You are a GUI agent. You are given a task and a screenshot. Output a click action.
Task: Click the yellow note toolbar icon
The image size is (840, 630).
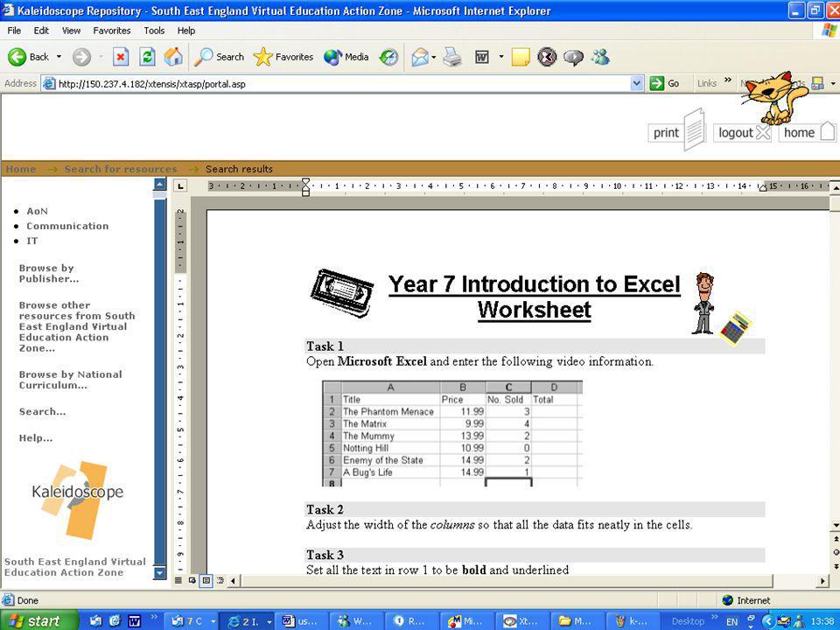click(x=521, y=57)
